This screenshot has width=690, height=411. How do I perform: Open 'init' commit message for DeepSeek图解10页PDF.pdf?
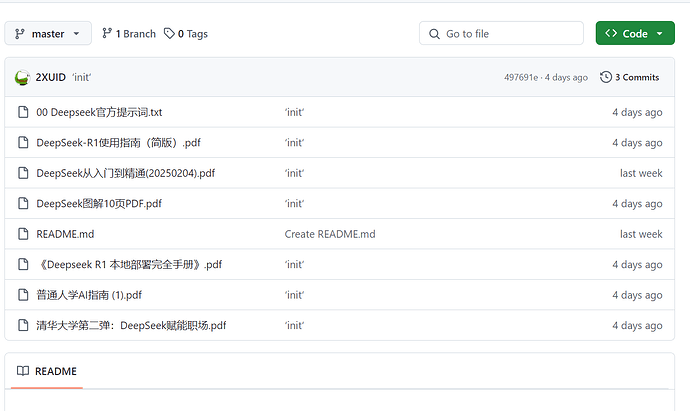click(x=294, y=203)
